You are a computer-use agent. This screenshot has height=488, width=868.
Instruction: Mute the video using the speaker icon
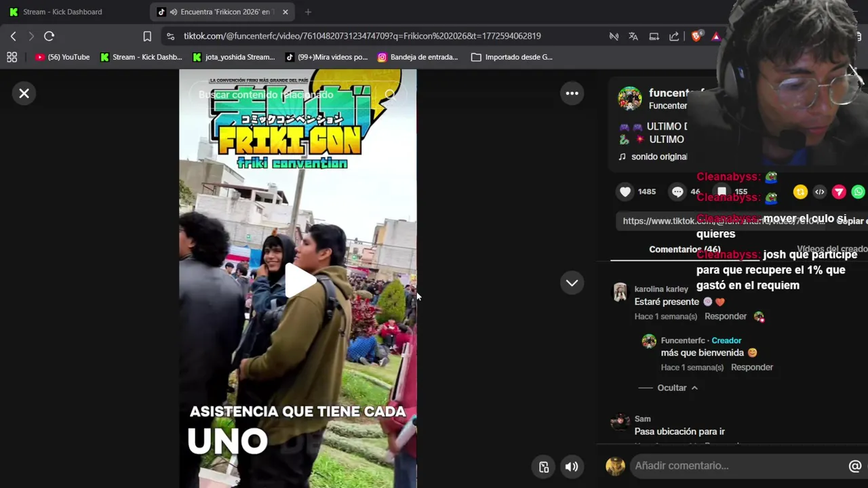tap(572, 466)
